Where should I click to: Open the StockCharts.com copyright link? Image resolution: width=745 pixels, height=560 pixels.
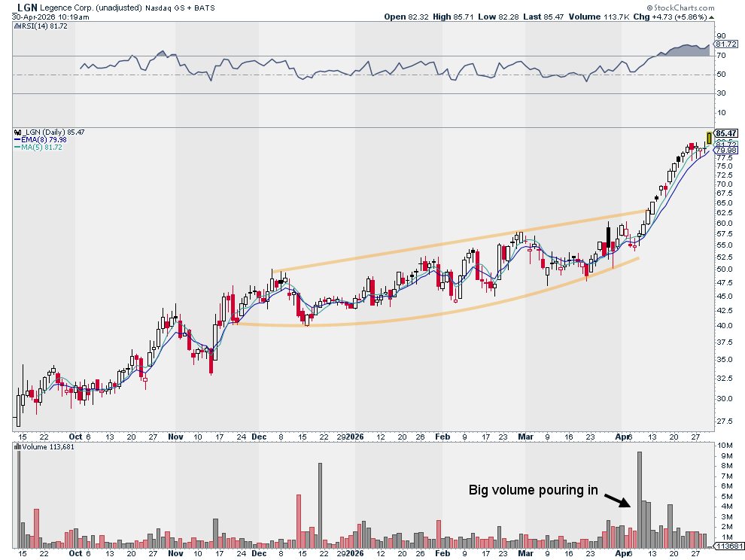tap(680, 8)
